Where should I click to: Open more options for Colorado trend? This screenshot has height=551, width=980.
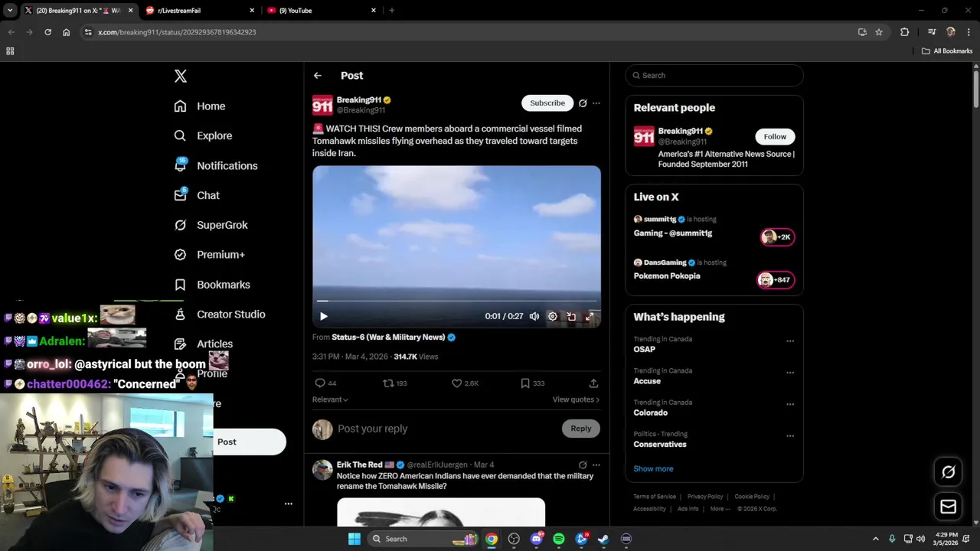tap(790, 404)
